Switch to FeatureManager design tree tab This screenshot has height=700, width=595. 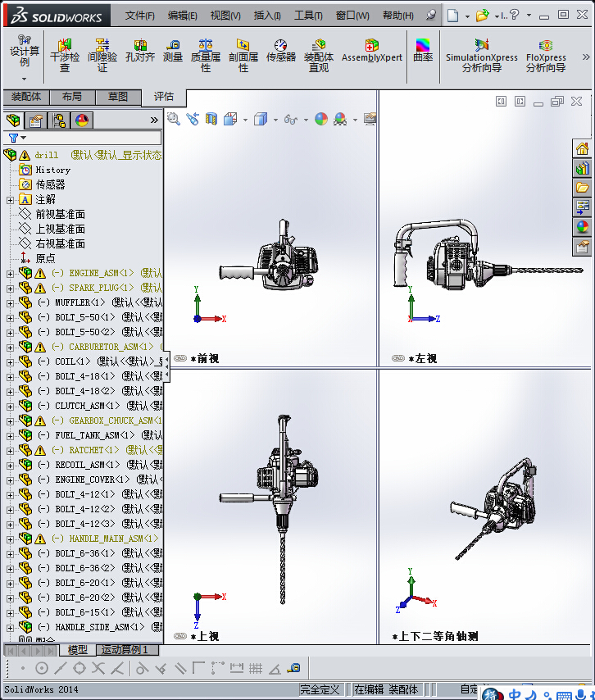(x=13, y=120)
